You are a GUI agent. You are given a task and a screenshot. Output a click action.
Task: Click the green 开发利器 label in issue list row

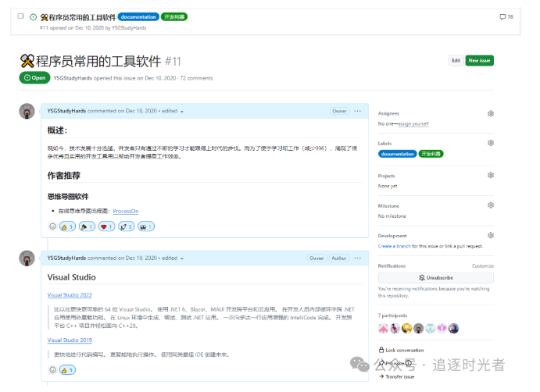point(174,17)
